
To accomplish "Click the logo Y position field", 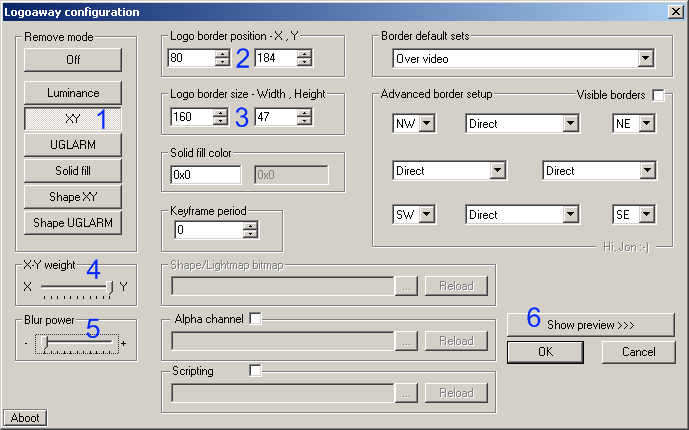I will pyautogui.click(x=276, y=58).
